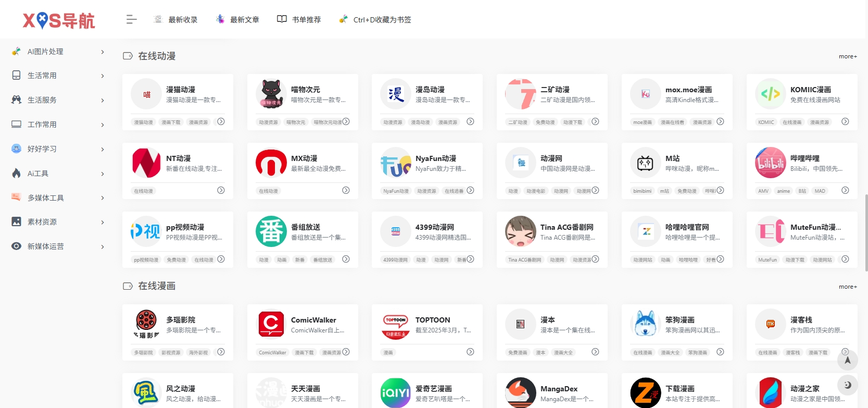Open the 风之动漫 icon

pyautogui.click(x=146, y=392)
